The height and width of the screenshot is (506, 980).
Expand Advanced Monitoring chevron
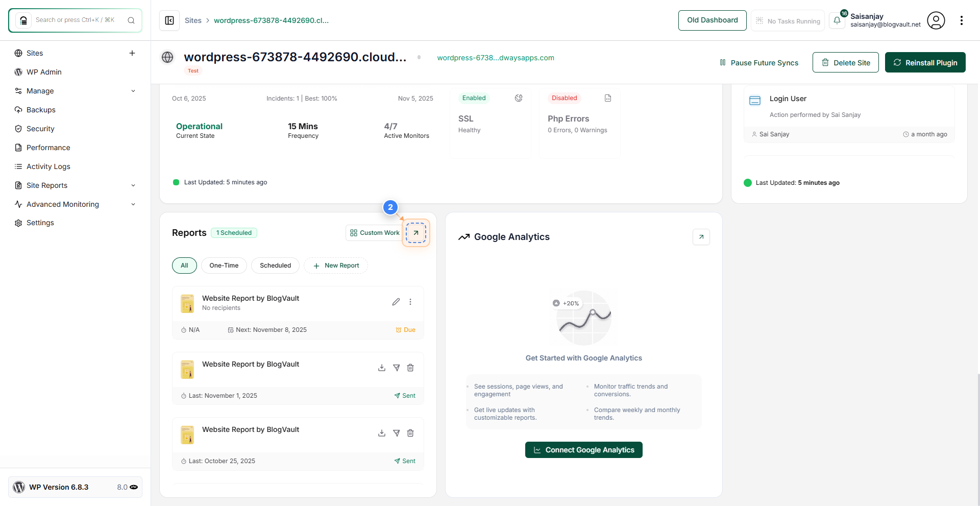click(x=133, y=204)
